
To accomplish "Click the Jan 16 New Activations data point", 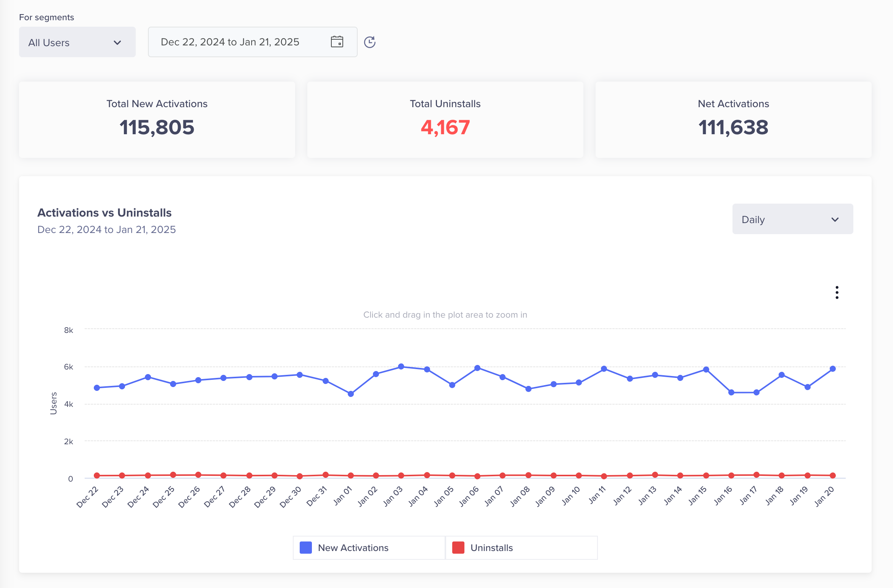I will (x=731, y=392).
